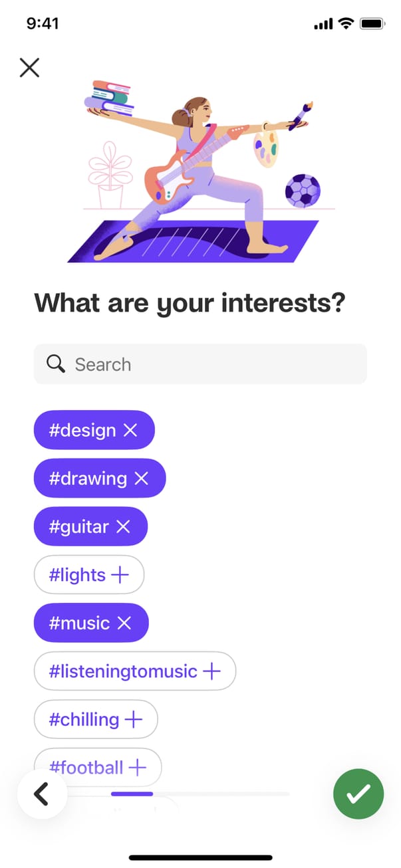This screenshot has height=868, width=401.
Task: Add #listeningtomusic with its plus icon
Action: click(211, 671)
